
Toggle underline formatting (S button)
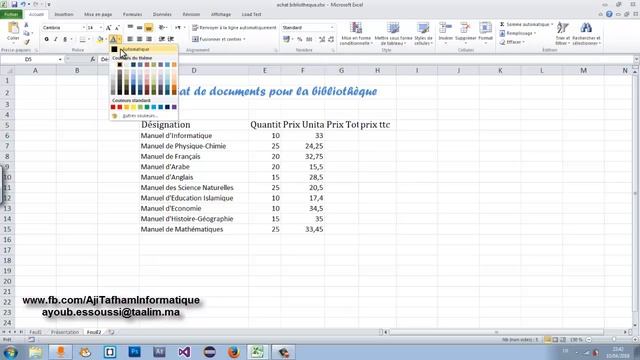[64, 39]
